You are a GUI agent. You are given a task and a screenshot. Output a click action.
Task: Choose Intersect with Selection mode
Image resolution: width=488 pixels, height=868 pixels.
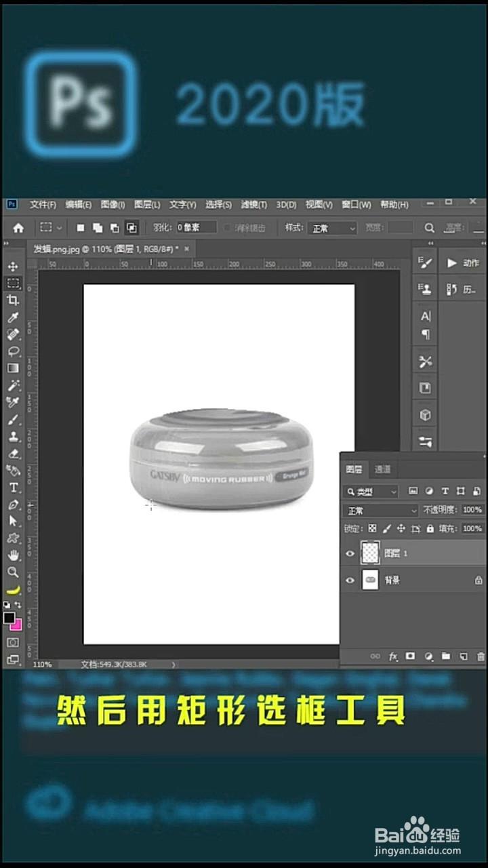tap(131, 228)
